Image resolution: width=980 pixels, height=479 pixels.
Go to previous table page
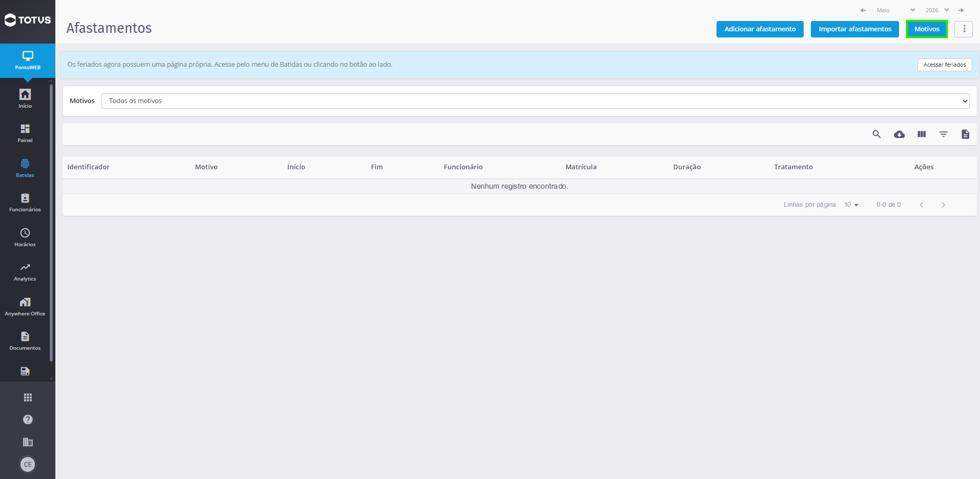(x=921, y=205)
